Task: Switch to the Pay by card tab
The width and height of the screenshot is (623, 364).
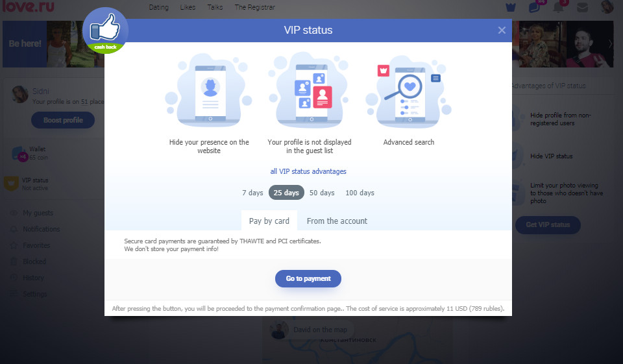Action: 269,221
